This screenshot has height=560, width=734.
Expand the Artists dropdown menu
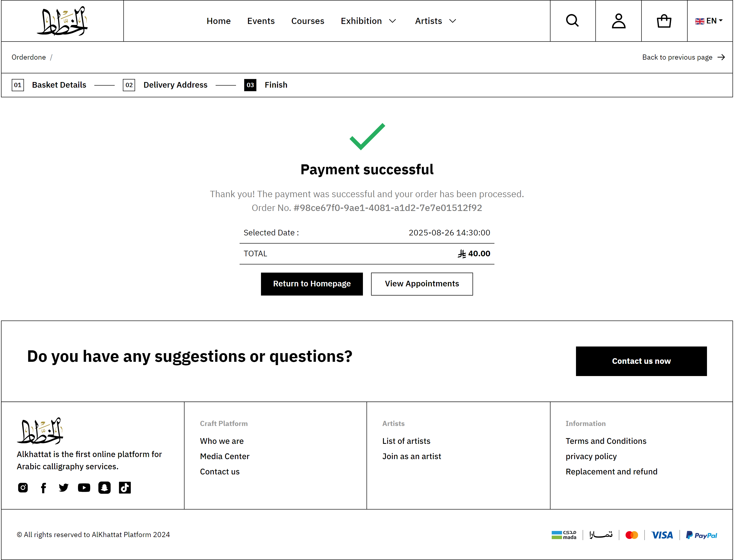pyautogui.click(x=436, y=21)
